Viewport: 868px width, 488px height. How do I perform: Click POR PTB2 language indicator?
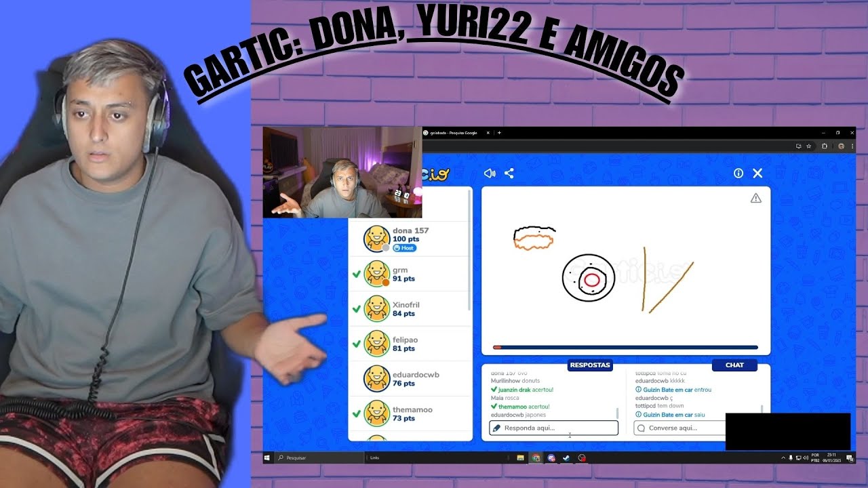point(815,458)
